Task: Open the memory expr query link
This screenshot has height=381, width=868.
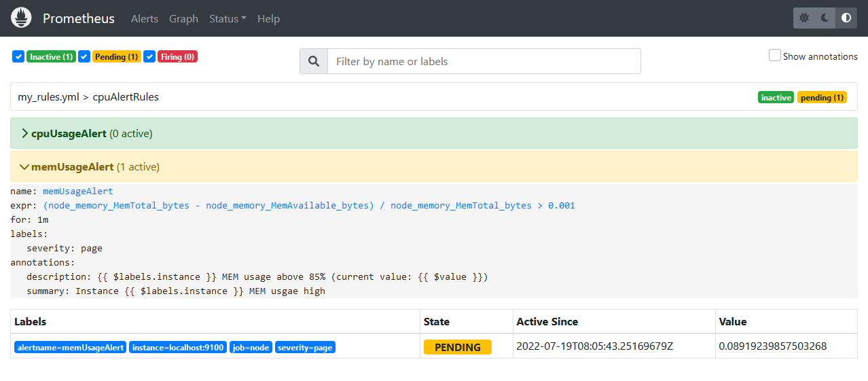Action: pos(309,205)
